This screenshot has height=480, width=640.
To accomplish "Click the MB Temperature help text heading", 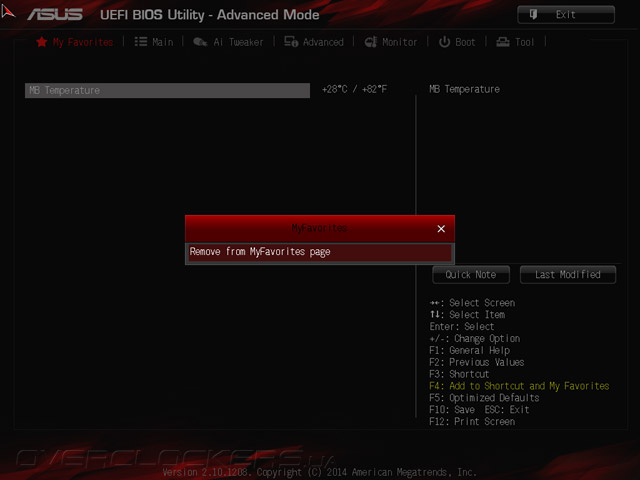I will coord(464,89).
